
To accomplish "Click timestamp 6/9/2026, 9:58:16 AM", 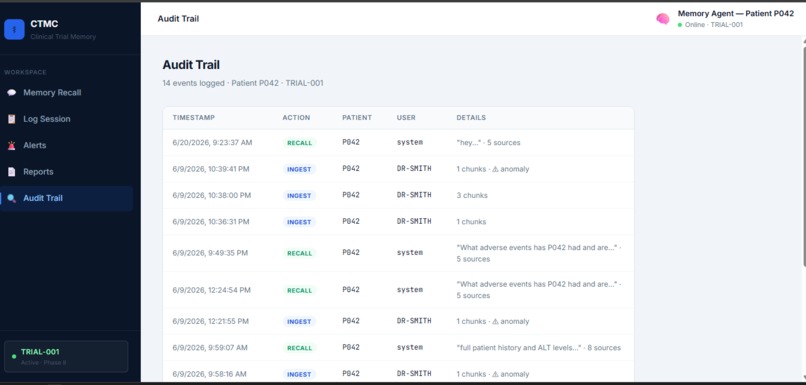I will click(209, 374).
